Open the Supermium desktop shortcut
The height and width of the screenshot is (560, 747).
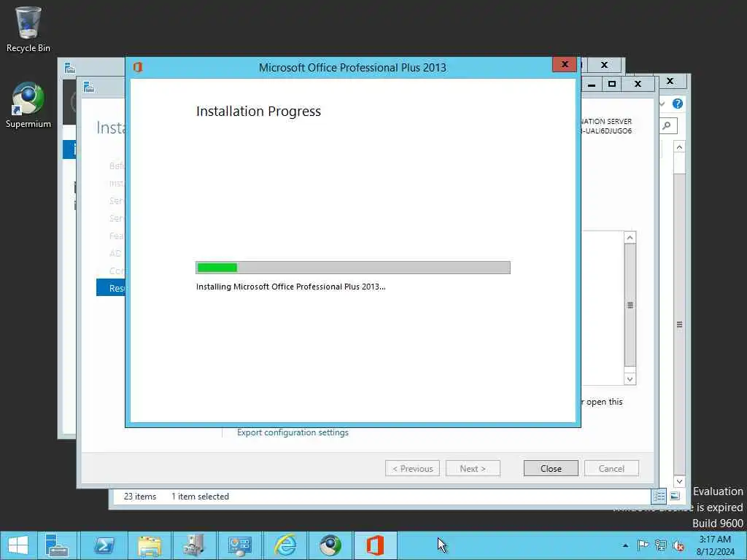(x=28, y=105)
